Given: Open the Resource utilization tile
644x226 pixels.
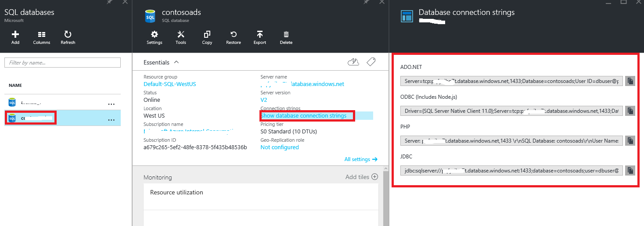Looking at the screenshot, I should click(261, 204).
